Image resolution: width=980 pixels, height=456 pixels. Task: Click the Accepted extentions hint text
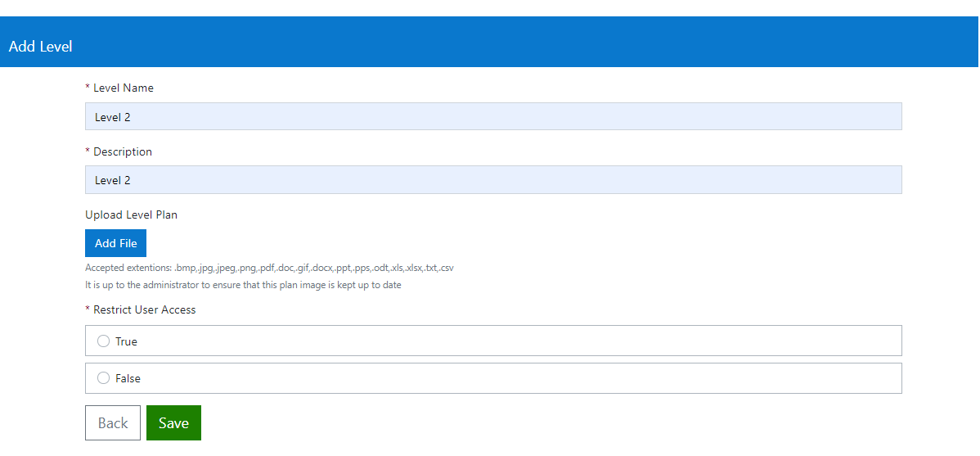pos(269,268)
